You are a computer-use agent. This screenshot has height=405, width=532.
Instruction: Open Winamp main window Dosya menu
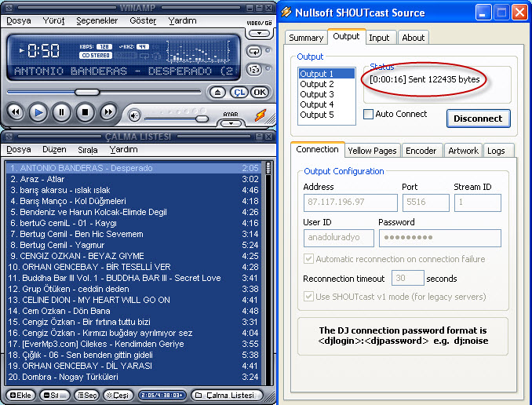pos(19,20)
